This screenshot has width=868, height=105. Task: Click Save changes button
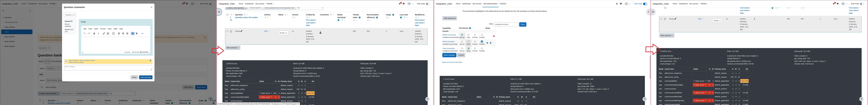[x=449, y=55]
